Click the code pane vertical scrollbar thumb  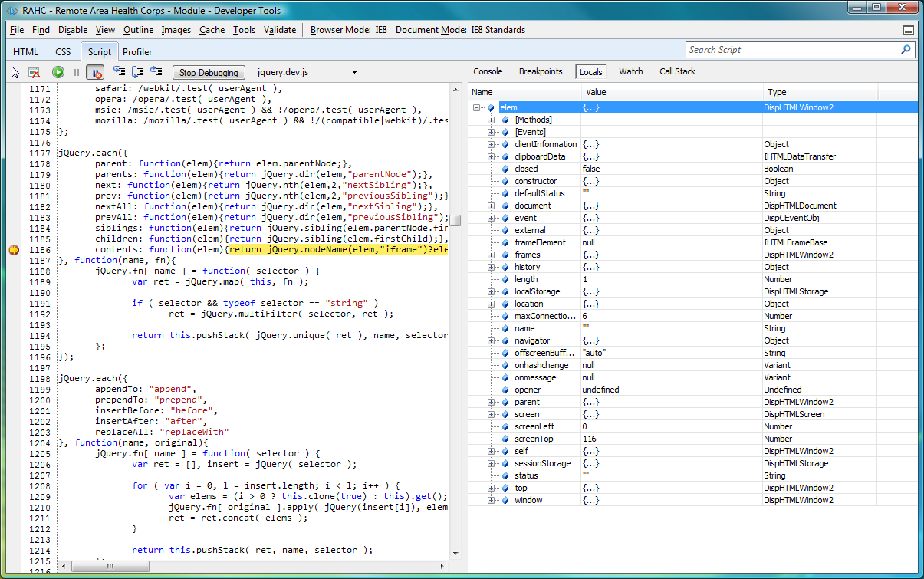tap(455, 221)
